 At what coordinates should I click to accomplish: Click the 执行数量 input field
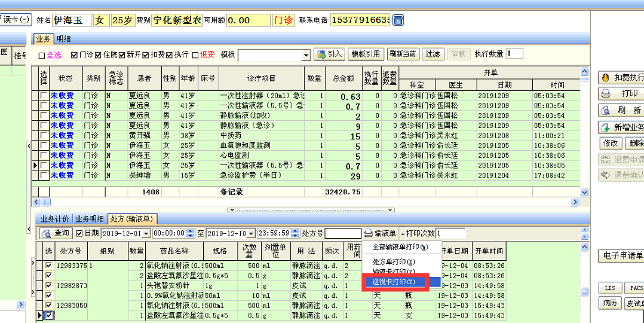click(514, 53)
